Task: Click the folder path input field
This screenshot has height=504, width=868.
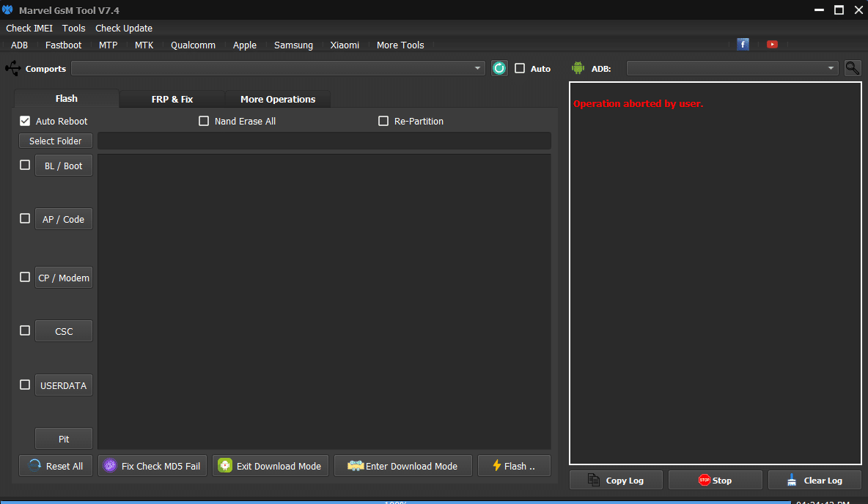Action: point(324,141)
